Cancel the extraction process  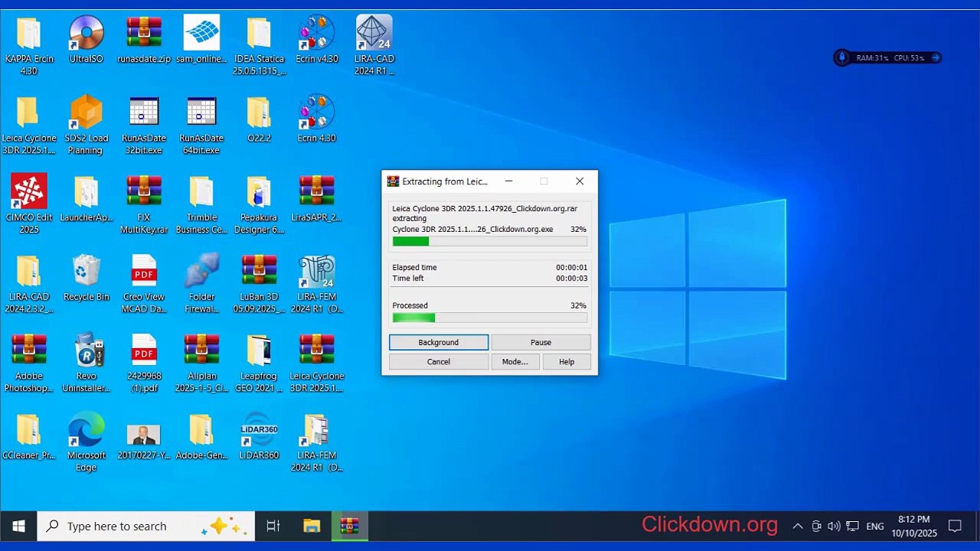tap(439, 362)
